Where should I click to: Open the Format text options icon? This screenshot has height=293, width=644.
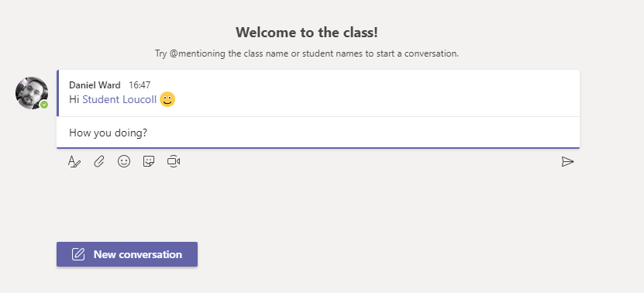pos(74,161)
